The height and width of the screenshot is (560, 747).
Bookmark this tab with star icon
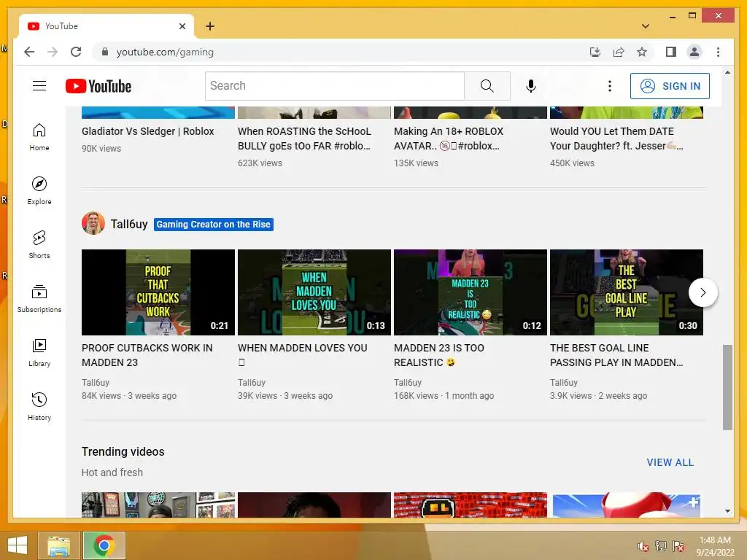(x=642, y=52)
